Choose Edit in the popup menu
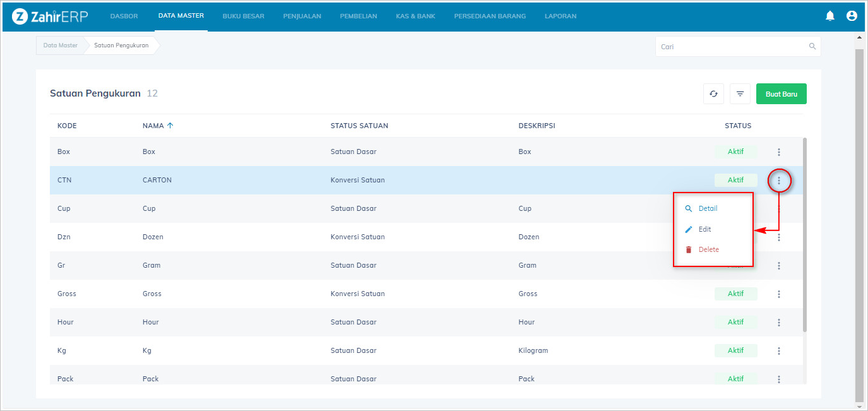The image size is (868, 411). pos(705,229)
